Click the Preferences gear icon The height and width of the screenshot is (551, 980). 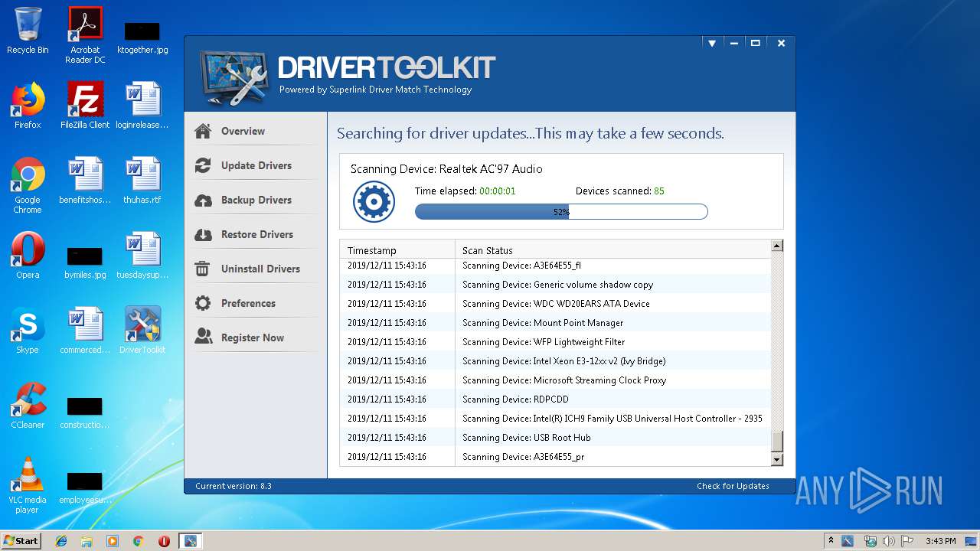203,303
